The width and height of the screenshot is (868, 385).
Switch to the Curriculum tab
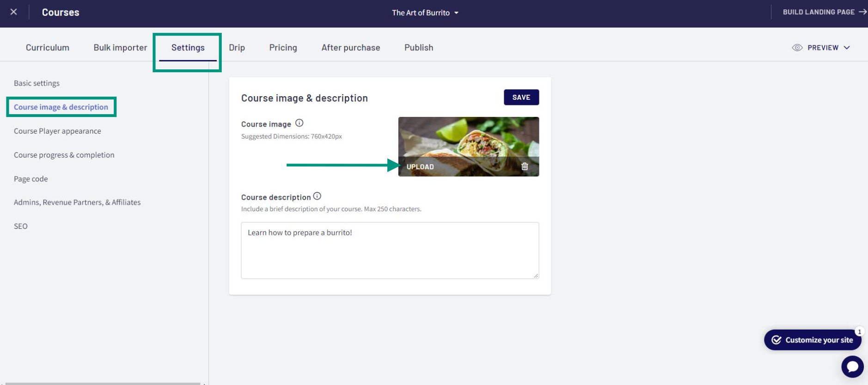(48, 48)
